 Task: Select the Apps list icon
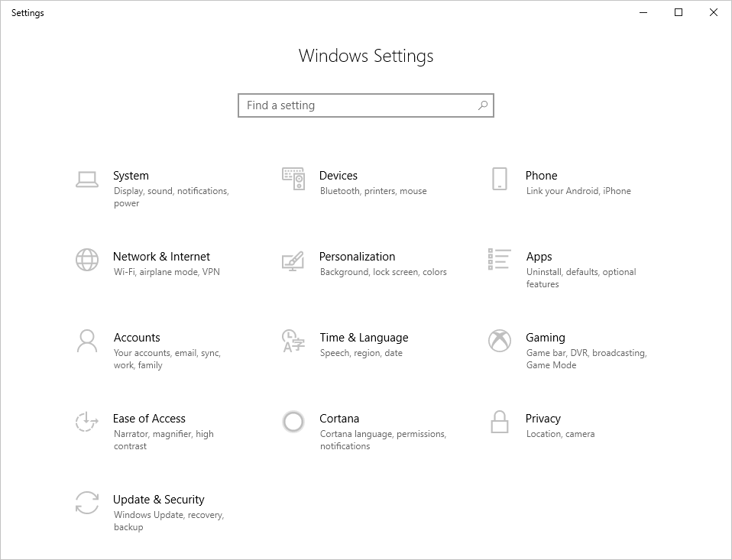(500, 259)
